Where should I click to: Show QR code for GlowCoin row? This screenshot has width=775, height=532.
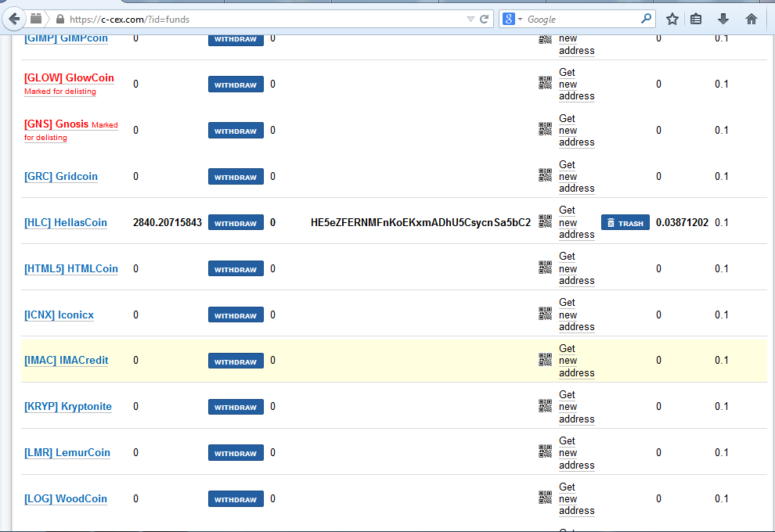tap(545, 83)
